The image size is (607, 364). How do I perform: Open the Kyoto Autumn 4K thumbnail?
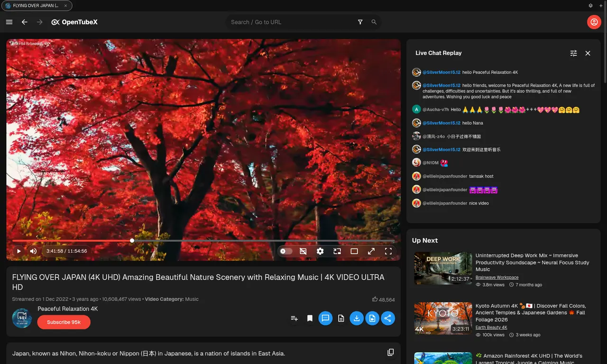click(443, 318)
